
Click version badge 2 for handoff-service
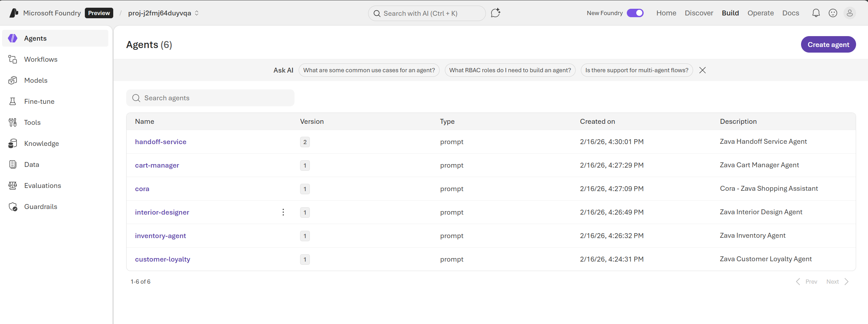[x=305, y=142]
